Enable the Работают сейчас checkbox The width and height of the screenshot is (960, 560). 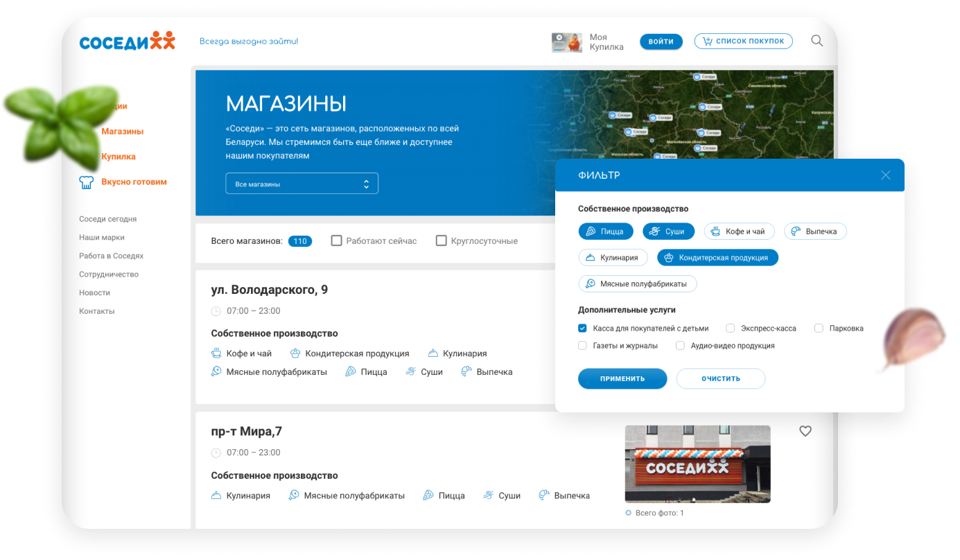coord(337,241)
